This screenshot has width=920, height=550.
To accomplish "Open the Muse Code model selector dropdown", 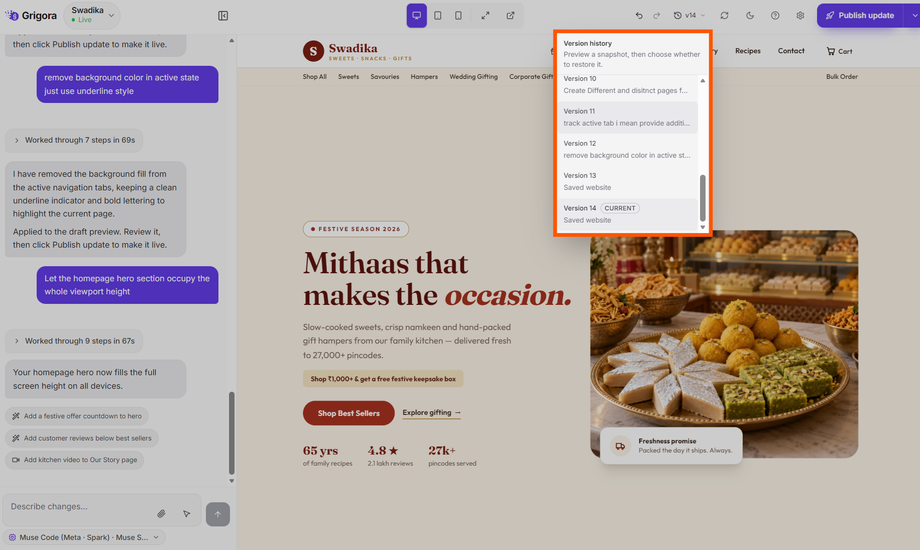I will pos(84,537).
